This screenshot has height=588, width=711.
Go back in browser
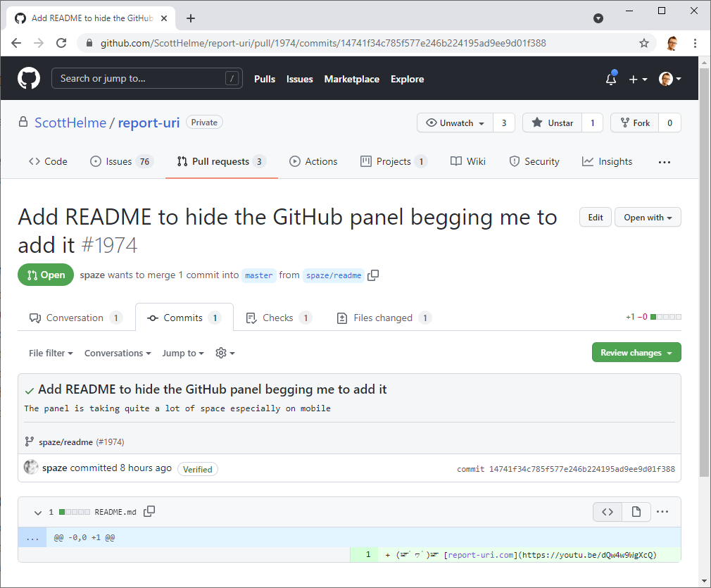16,43
